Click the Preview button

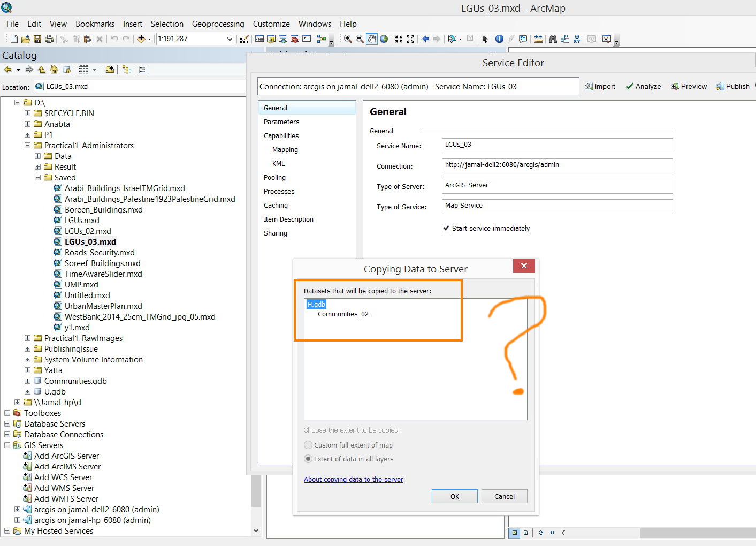coord(689,86)
